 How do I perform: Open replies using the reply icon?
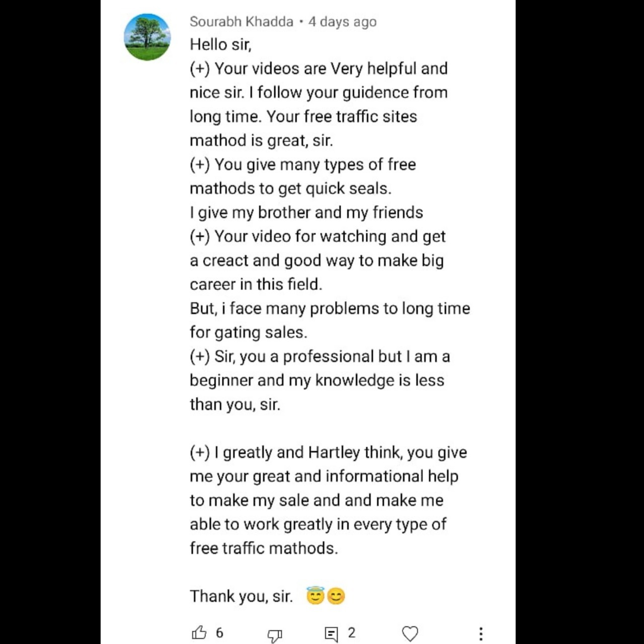pos(331,634)
